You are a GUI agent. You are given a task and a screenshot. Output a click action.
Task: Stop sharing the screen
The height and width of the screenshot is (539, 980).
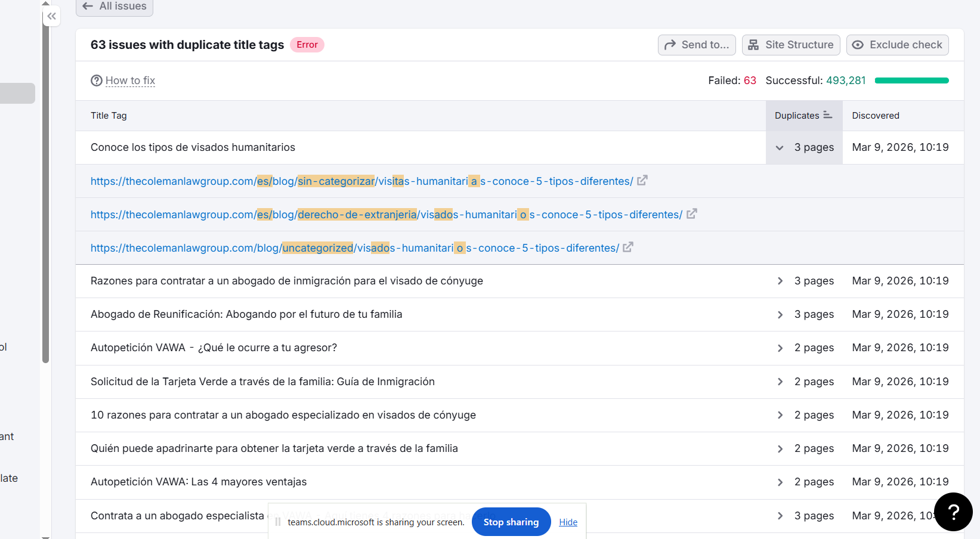click(511, 522)
